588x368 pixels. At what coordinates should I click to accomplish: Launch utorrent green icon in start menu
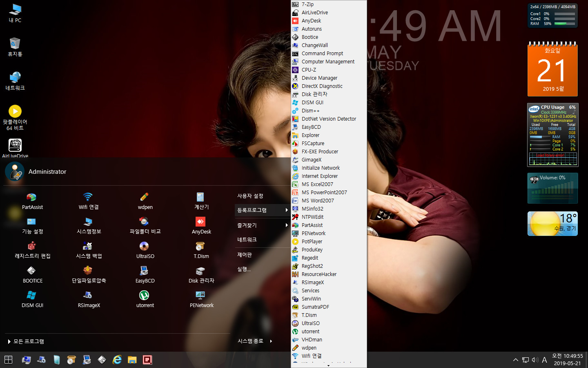point(145,299)
